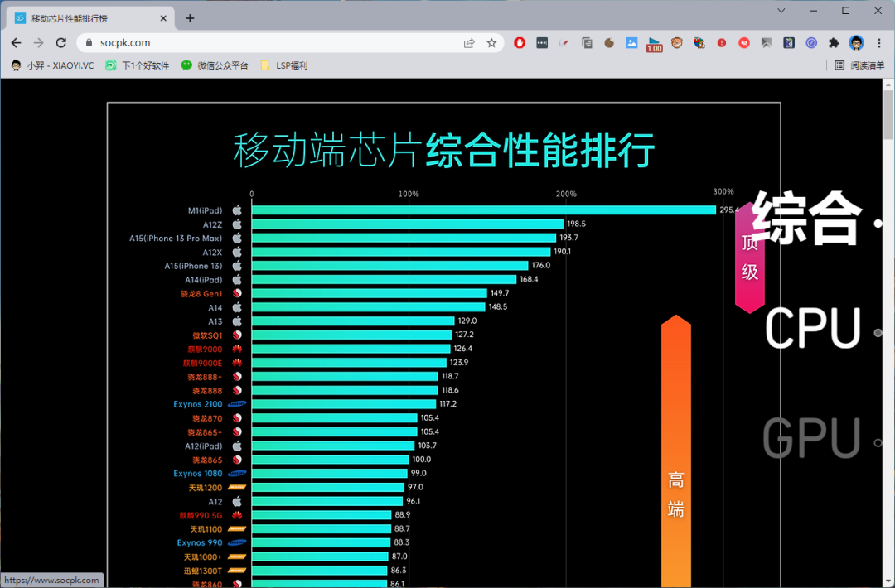This screenshot has height=588, width=895.
Task: Open the 阅读清单 reading list
Action: [859, 65]
